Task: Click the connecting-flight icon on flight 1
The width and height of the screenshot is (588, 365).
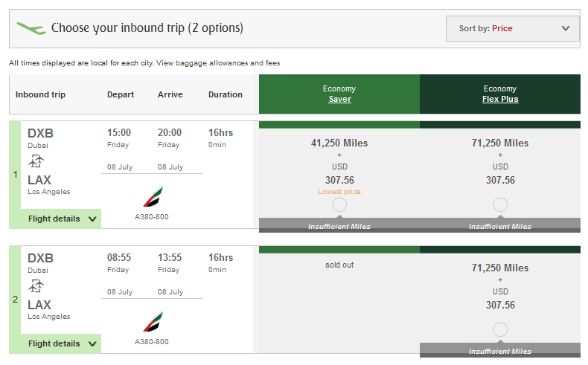Action: (x=36, y=161)
